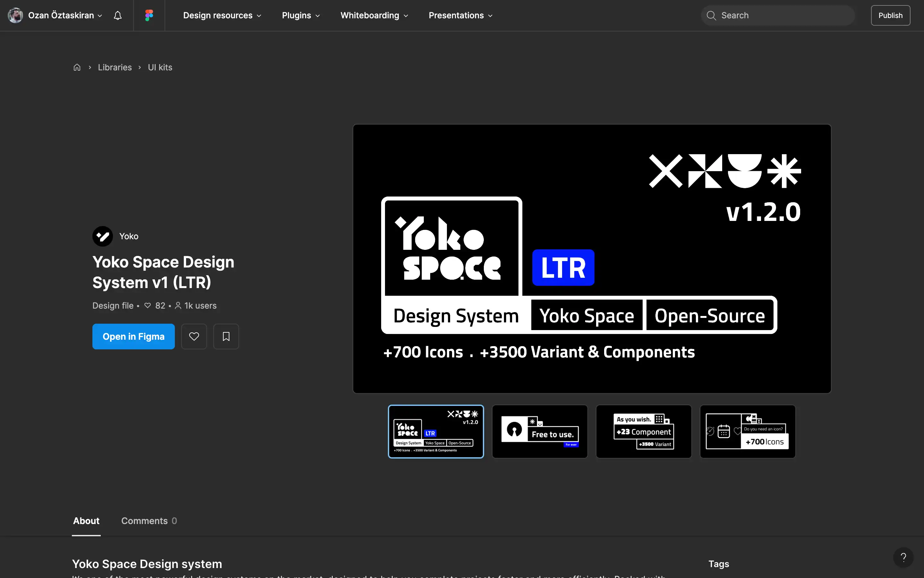Save the file with the bookmark button
The image size is (924, 578).
pyautogui.click(x=226, y=337)
